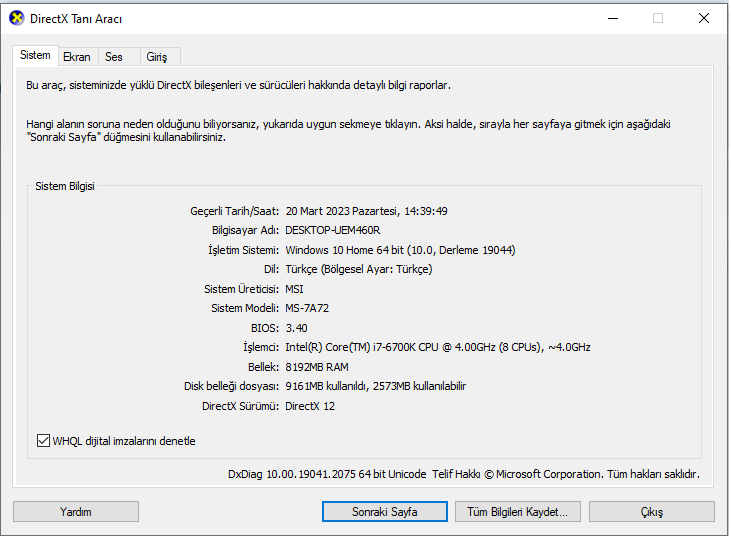This screenshot has width=731, height=544.
Task: Toggle WHQL dijital imzalarını denetle checkbox
Action: [x=43, y=441]
